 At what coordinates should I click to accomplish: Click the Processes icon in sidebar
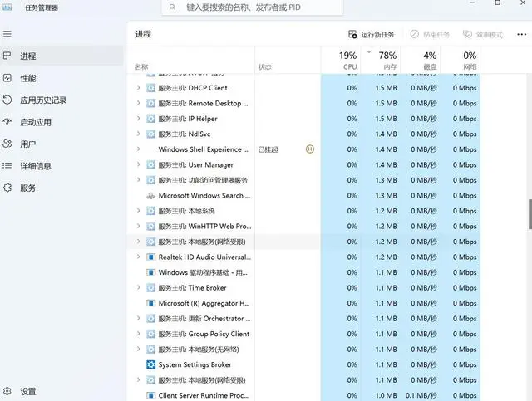(7, 56)
